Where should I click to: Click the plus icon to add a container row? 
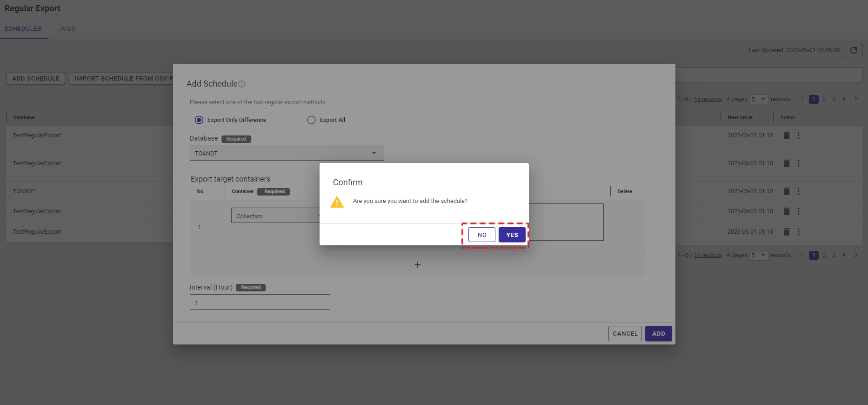pos(417,265)
